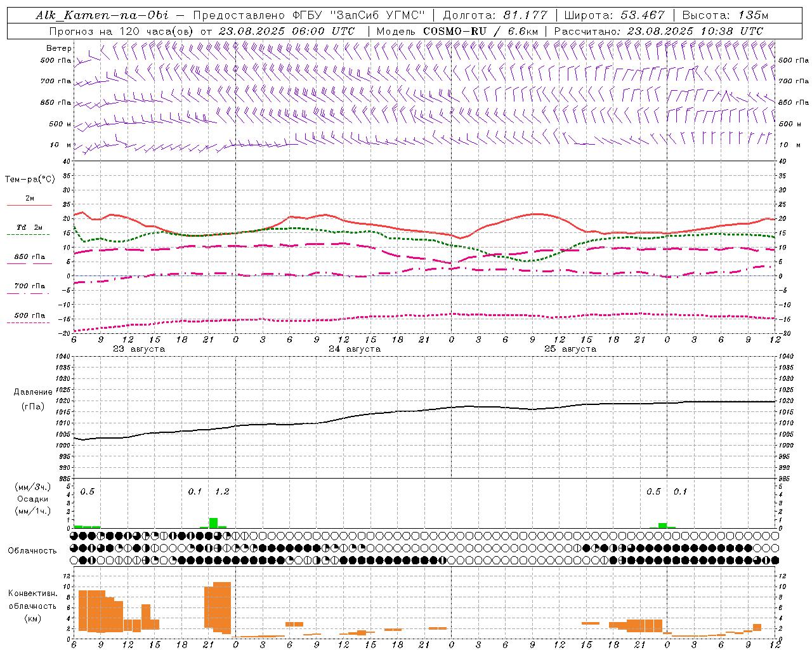This screenshot has width=812, height=650.
Task: Click the dotted pink line sample under legend "500 гПа"
Action: pyautogui.click(x=28, y=322)
